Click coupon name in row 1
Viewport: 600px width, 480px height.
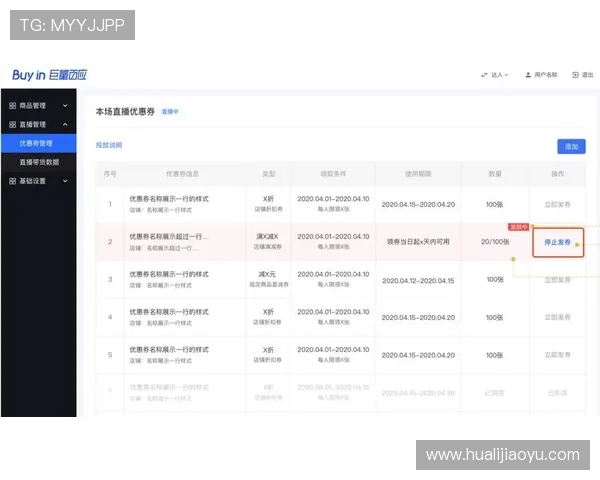pos(169,199)
